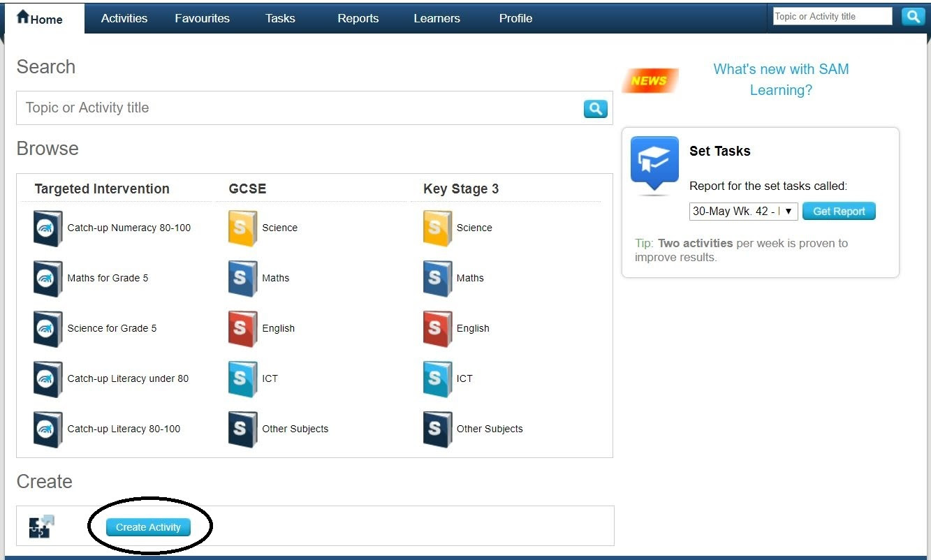This screenshot has height=560, width=931.
Task: Open the Catch-up Numeracy 80-100 link
Action: pyautogui.click(x=129, y=228)
